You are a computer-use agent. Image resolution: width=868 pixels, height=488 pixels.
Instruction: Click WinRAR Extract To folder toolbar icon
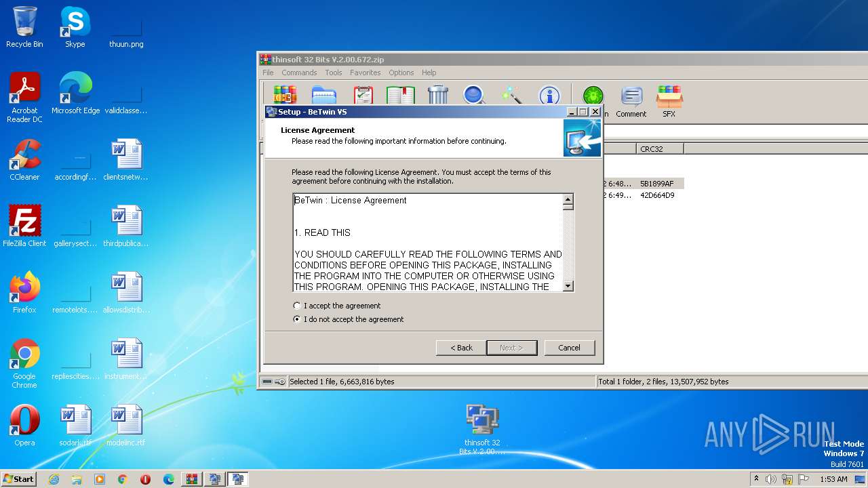(324, 95)
